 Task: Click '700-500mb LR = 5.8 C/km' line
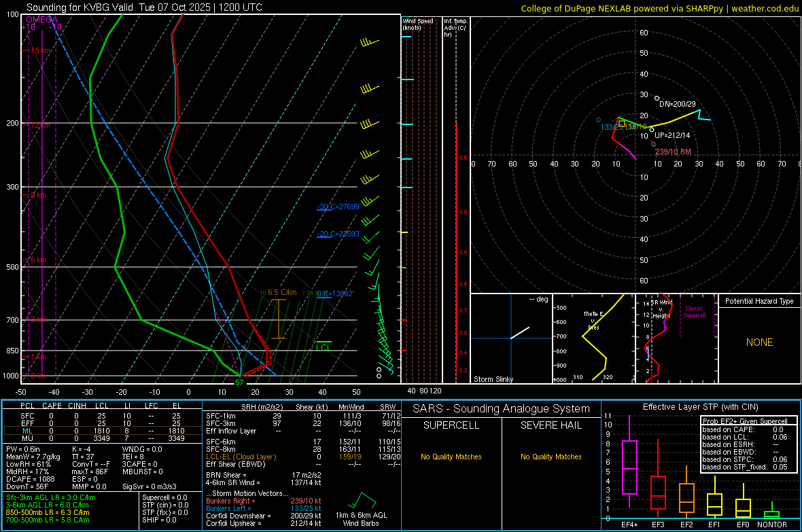pos(48,520)
